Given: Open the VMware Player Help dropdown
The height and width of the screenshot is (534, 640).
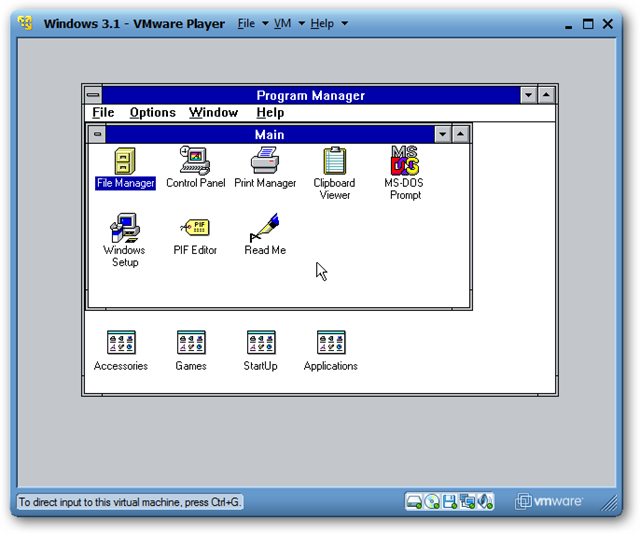Looking at the screenshot, I should tap(329, 24).
